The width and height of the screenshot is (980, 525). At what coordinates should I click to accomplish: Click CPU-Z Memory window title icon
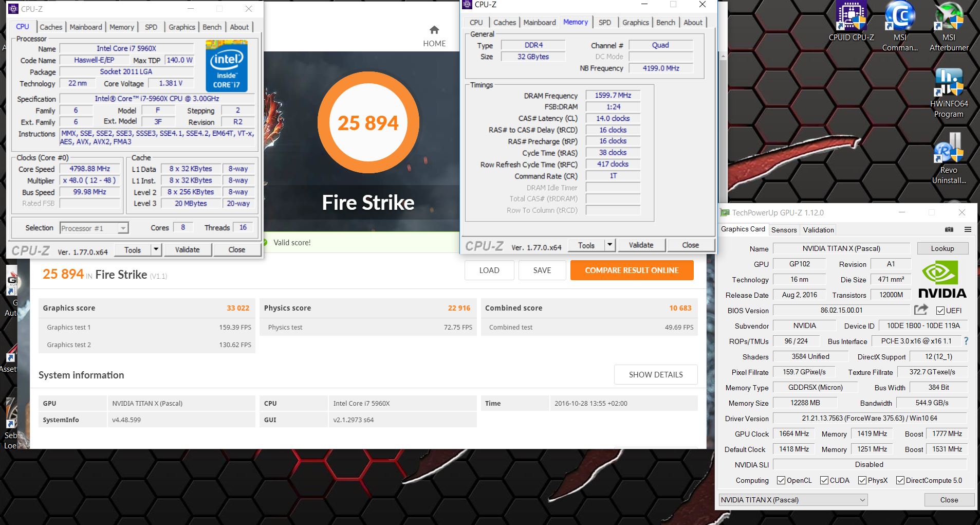click(467, 4)
